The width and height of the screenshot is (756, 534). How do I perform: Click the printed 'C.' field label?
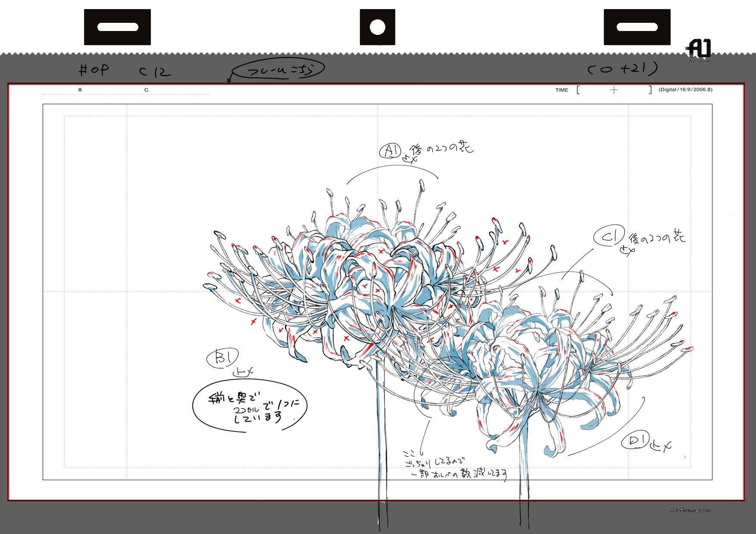tap(147, 90)
